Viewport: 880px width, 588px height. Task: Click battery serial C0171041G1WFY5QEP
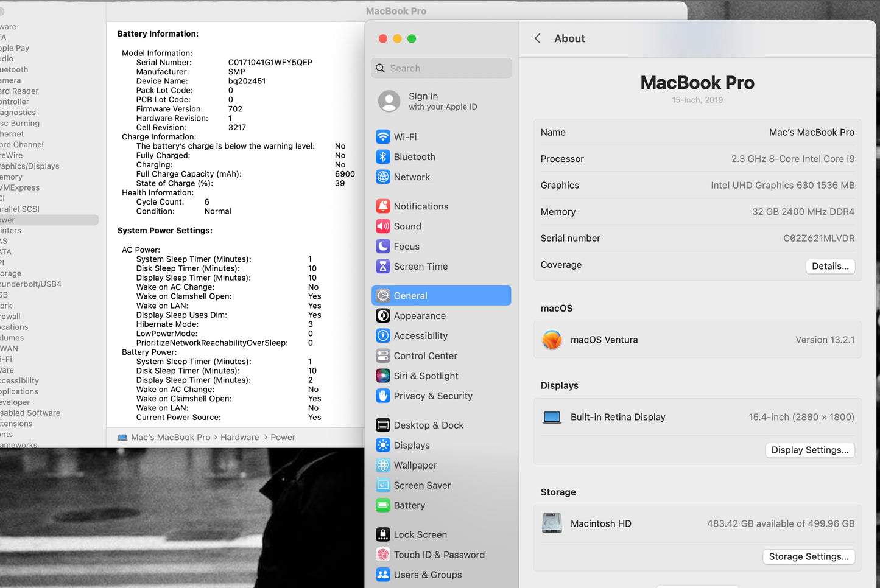[270, 63]
